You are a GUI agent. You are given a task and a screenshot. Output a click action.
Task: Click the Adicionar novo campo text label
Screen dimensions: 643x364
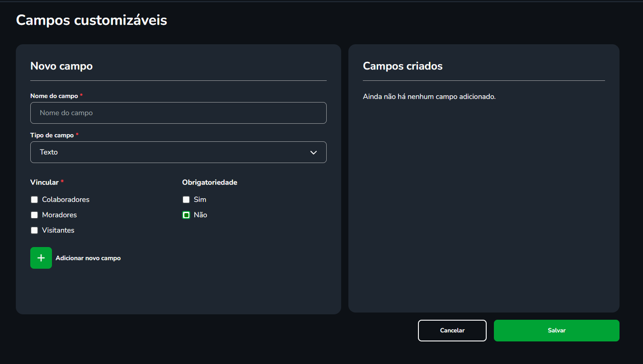click(x=88, y=258)
